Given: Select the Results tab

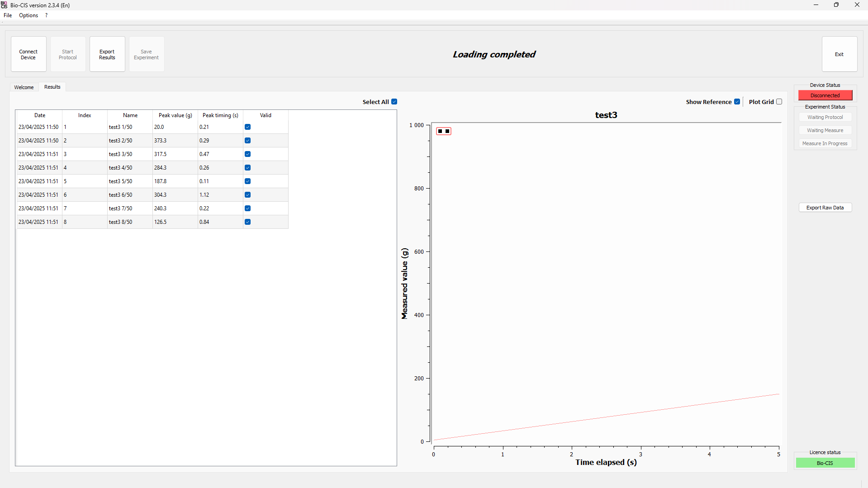Looking at the screenshot, I should coord(52,87).
